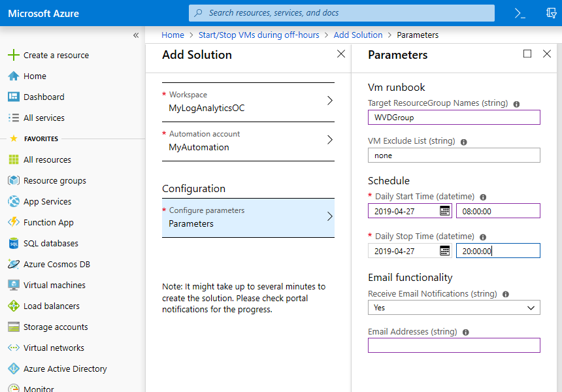The image size is (562, 392).
Task: Click info icon next to Receive Email Notifications
Action: tap(506, 294)
